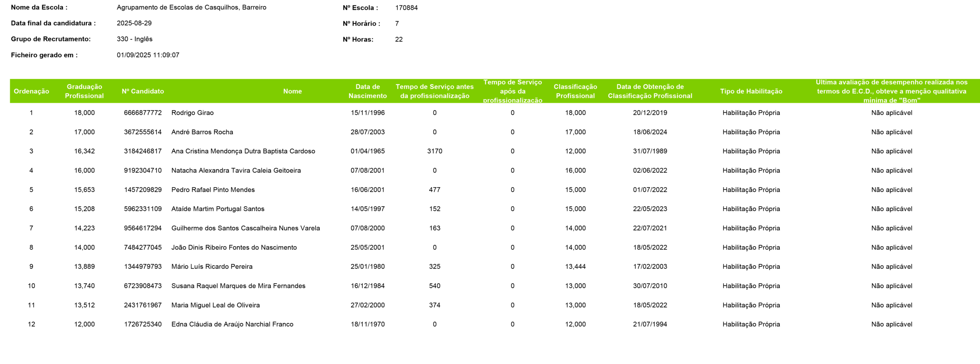The width and height of the screenshot is (980, 364).
Task: Click the date 30/07/2010
Action: pos(650,286)
